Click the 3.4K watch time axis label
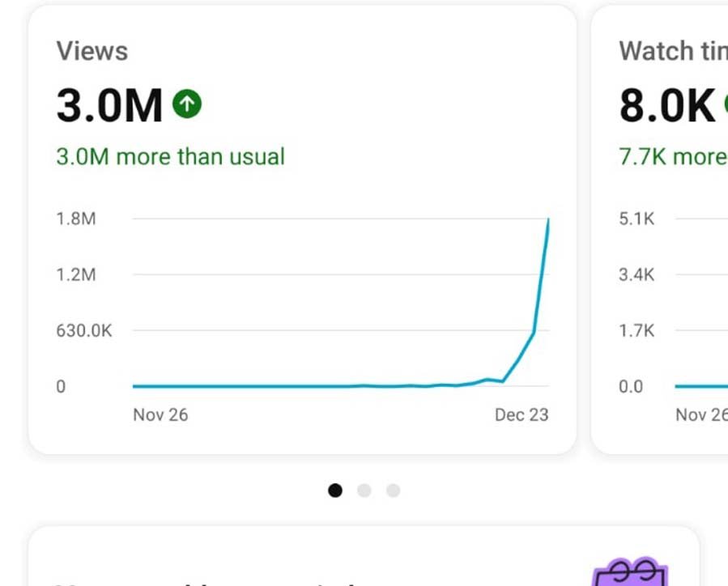 pyautogui.click(x=636, y=274)
